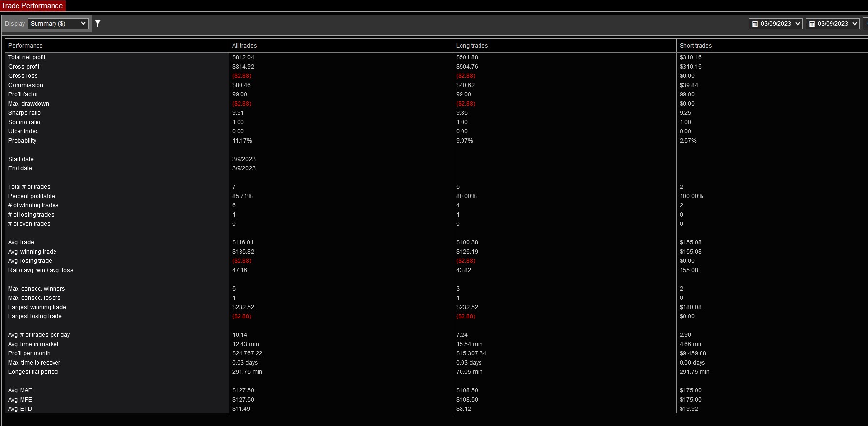The image size is (868, 426).
Task: Click the 100.00% short percent profitable
Action: pos(691,196)
